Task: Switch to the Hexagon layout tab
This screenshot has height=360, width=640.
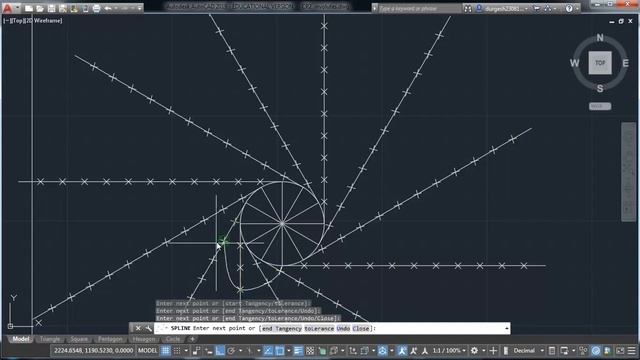Action: [144, 339]
